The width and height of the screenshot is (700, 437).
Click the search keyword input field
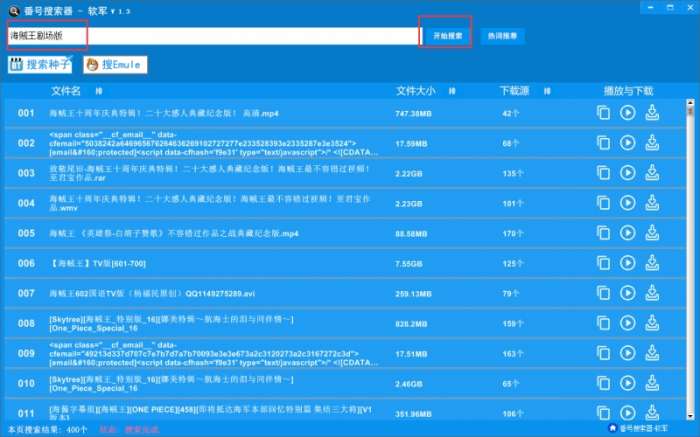(x=210, y=36)
